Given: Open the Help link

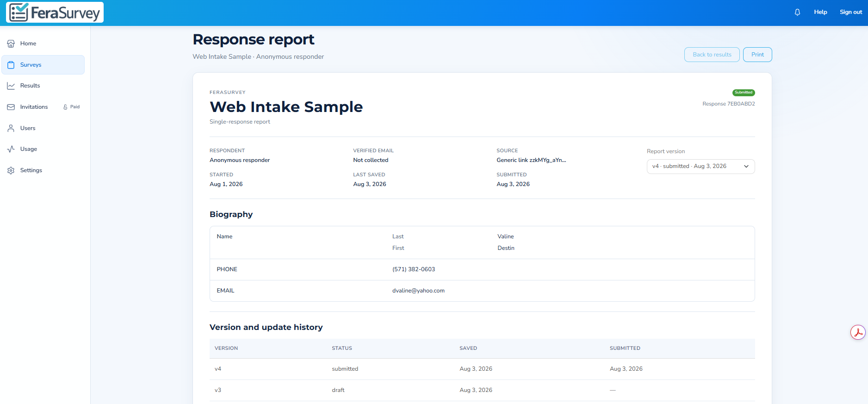Looking at the screenshot, I should pos(820,12).
